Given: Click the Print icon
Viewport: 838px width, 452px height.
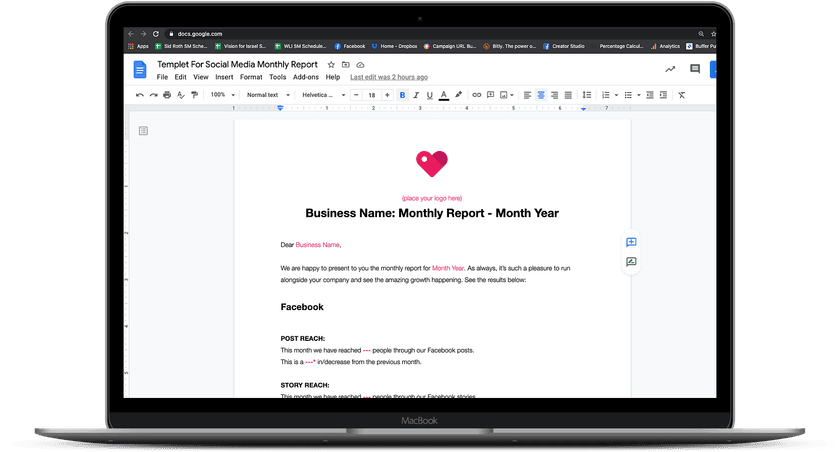Looking at the screenshot, I should tap(167, 95).
